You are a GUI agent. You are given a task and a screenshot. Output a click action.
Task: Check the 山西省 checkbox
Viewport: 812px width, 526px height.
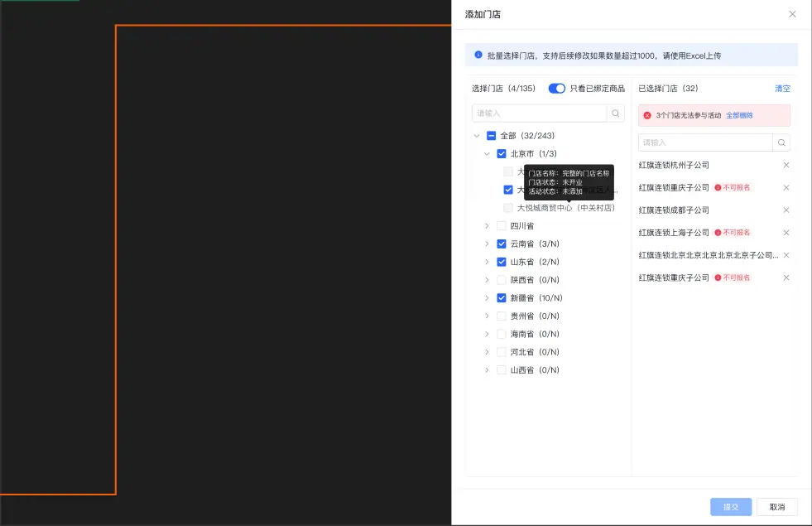tap(502, 370)
